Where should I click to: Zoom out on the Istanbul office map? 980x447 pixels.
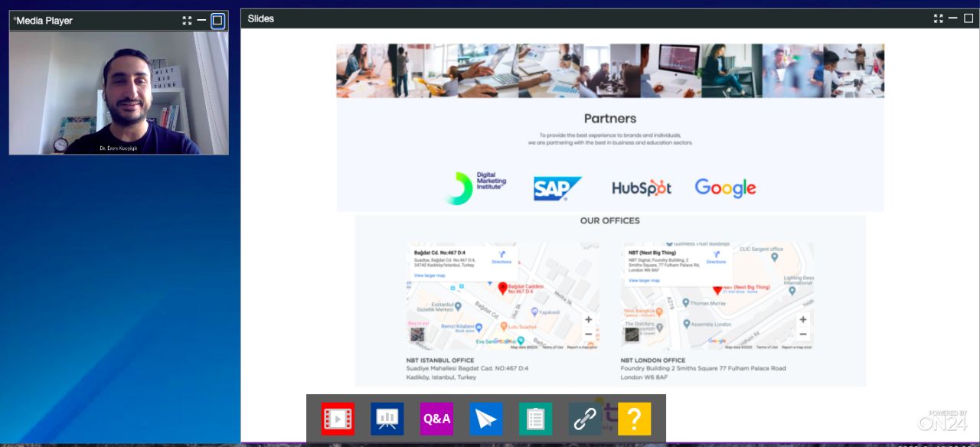coord(588,334)
